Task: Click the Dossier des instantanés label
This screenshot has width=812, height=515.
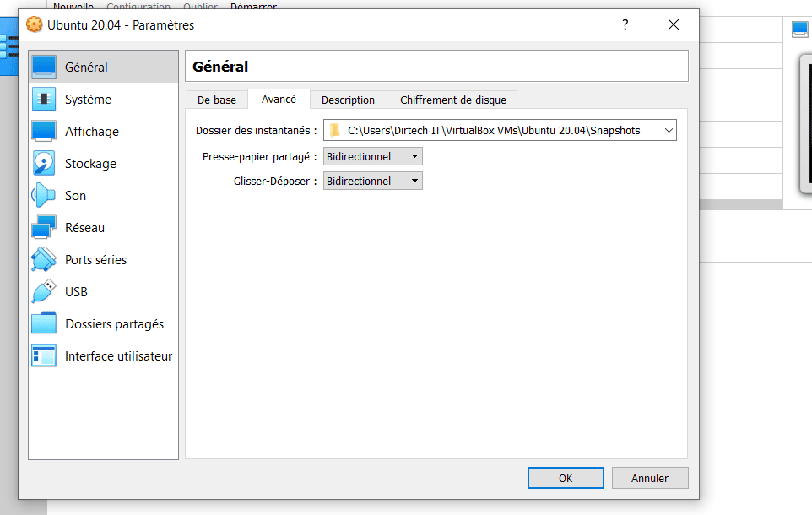Action: (256, 131)
